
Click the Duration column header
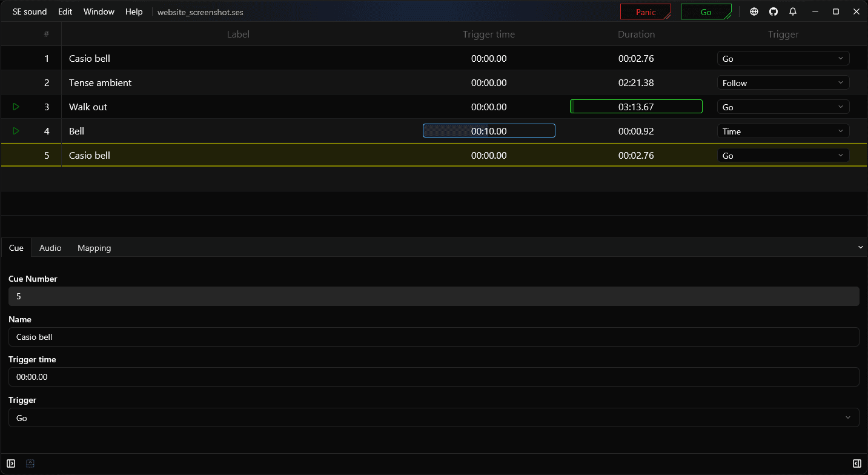click(636, 35)
